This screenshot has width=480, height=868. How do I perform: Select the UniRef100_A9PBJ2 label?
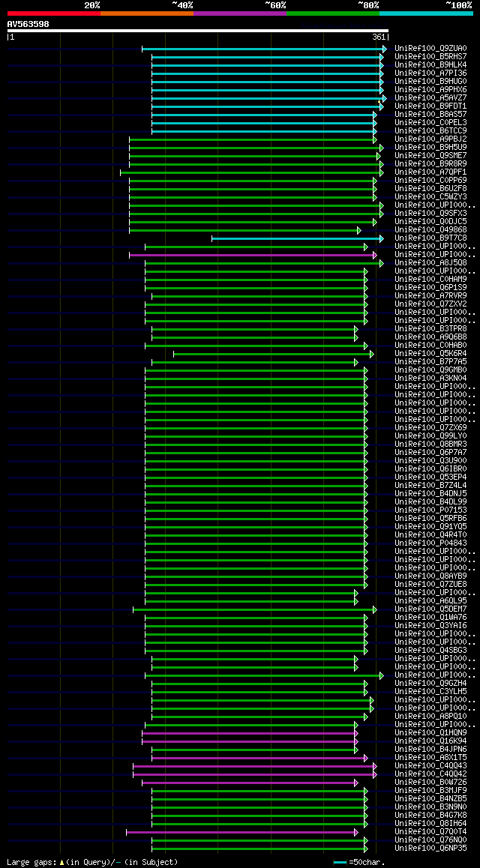[430, 139]
